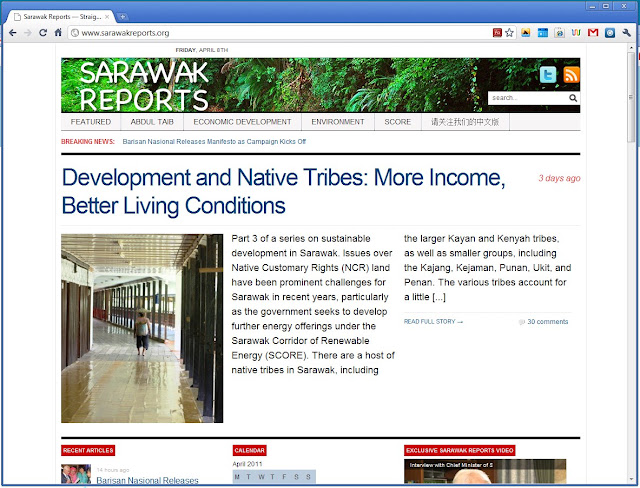Click the scrollbar down arrow

point(631,479)
